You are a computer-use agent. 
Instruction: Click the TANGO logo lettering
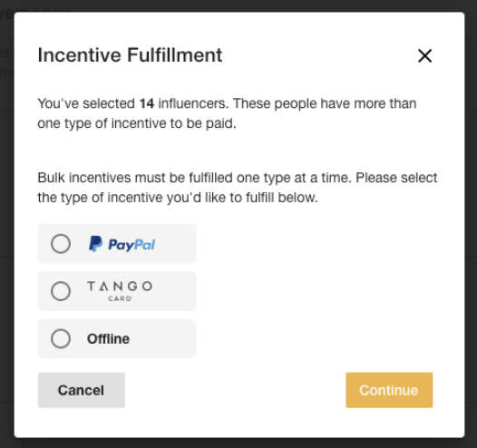(x=120, y=287)
